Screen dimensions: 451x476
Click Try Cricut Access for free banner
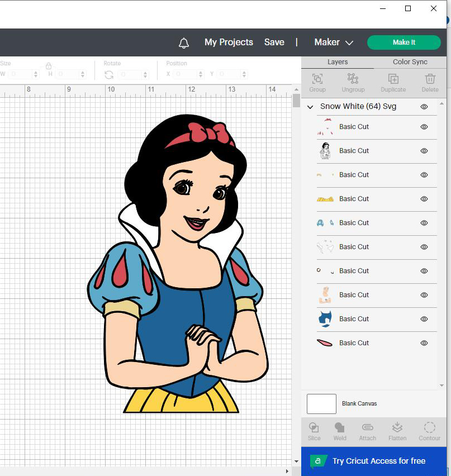(374, 461)
